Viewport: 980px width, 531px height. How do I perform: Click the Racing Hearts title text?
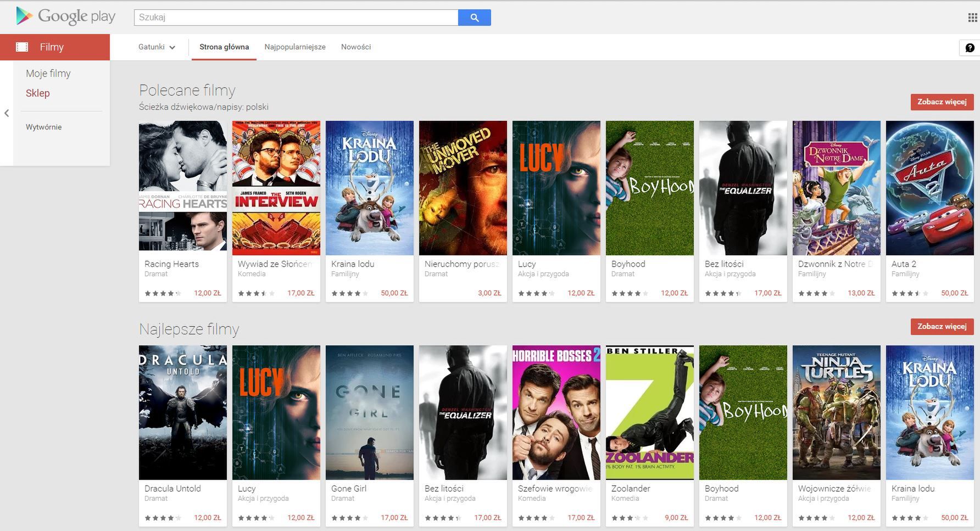[171, 264]
